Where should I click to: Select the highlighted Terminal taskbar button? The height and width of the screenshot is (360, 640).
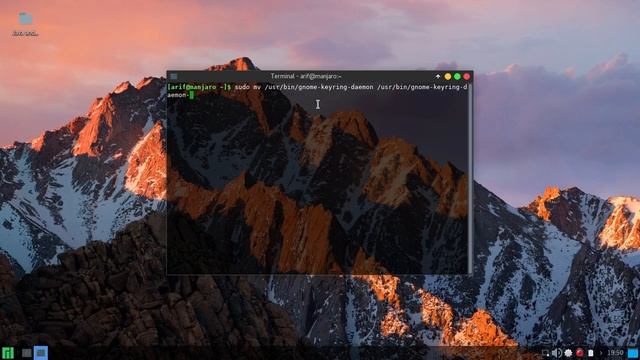click(x=41, y=353)
